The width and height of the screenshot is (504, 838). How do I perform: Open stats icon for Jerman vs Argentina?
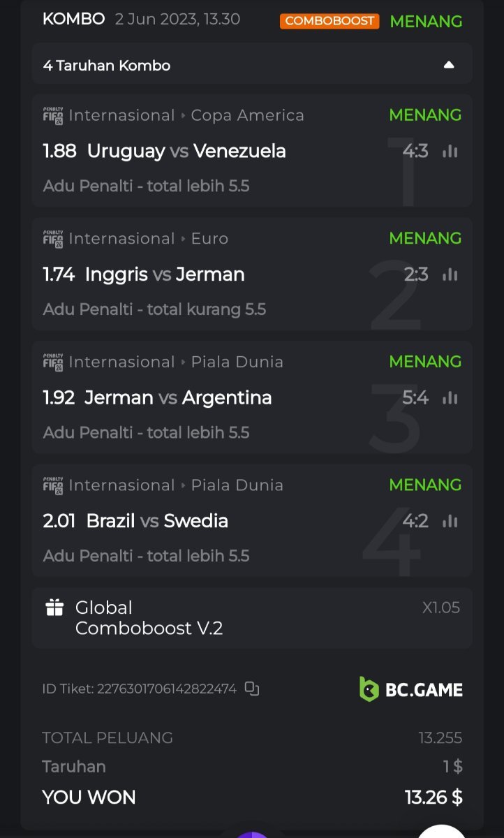(450, 398)
